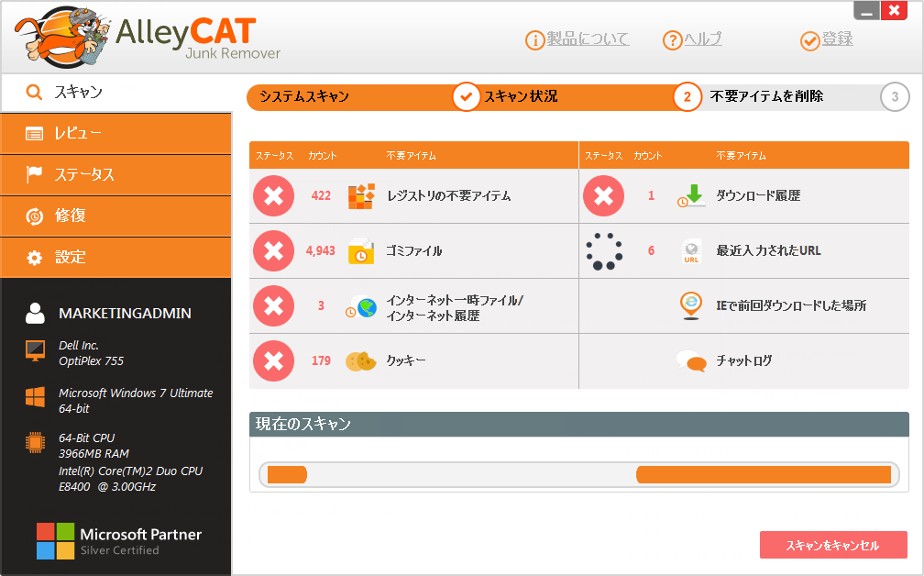This screenshot has height=576, width=924.
Task: Click the URL document icon for 最近入力されたURL
Action: coord(690,251)
